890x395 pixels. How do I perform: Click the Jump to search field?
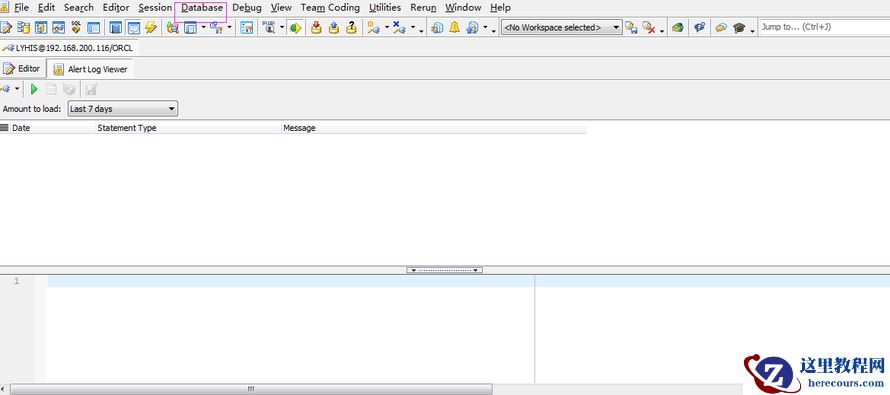824,27
